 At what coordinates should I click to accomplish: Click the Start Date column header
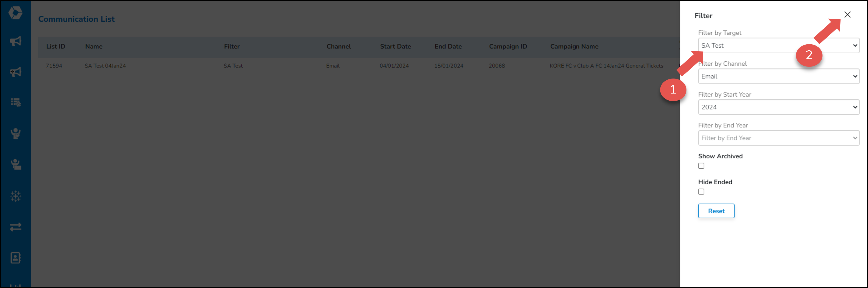pyautogui.click(x=395, y=46)
